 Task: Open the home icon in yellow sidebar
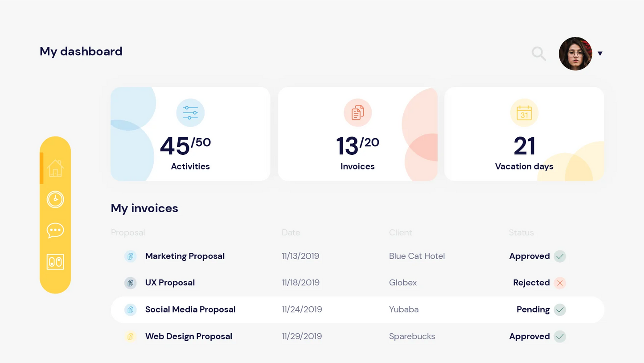pos(55,169)
